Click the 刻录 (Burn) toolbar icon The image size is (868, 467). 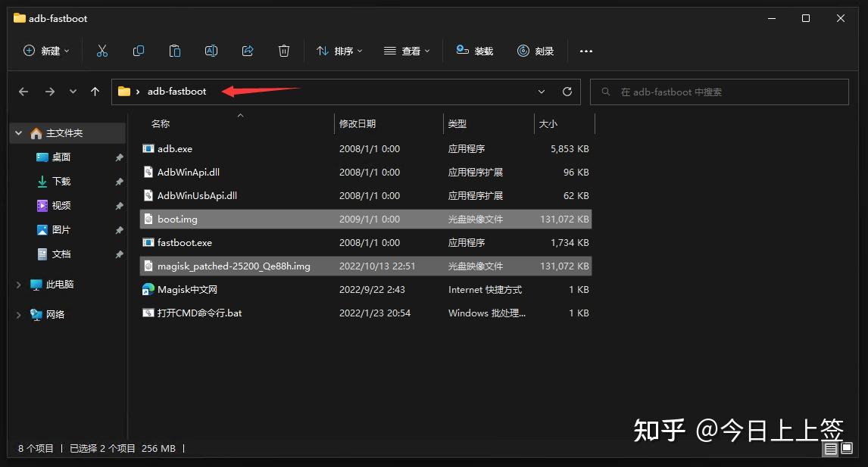point(535,51)
